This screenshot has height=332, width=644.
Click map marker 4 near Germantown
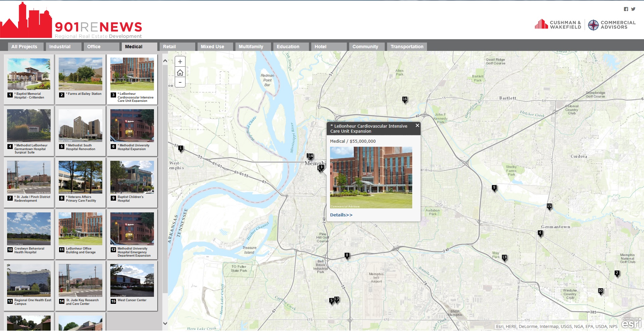540,233
